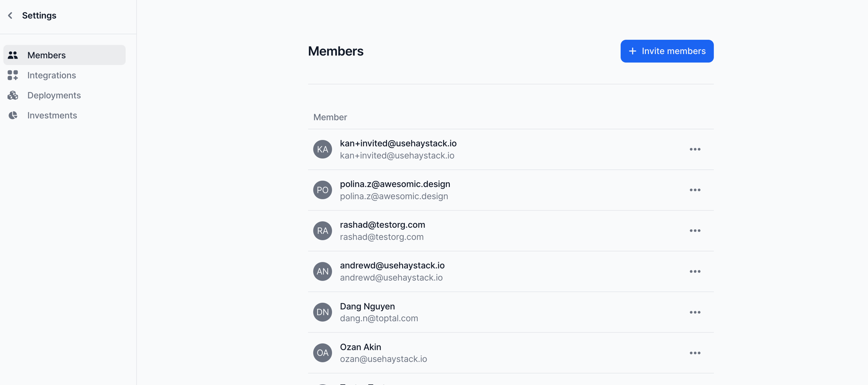Open options menu for polina.z@awesomic.design
868x385 pixels.
(x=695, y=190)
